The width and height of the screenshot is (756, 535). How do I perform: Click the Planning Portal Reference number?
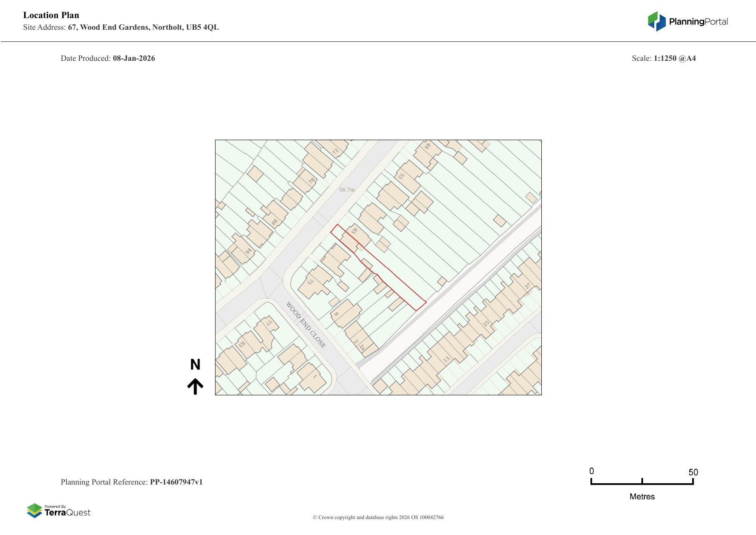[x=176, y=482]
